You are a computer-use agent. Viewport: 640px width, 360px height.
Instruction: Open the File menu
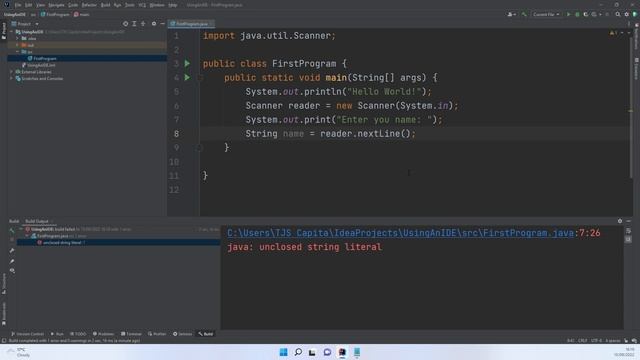point(18,5)
